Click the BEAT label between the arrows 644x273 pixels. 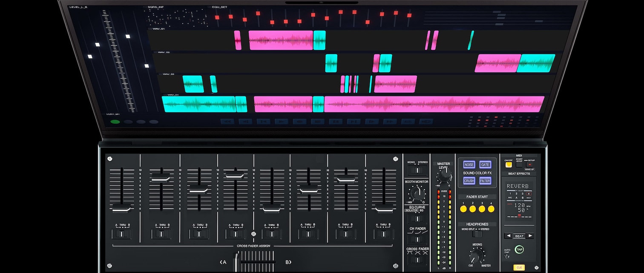pyautogui.click(x=519, y=236)
